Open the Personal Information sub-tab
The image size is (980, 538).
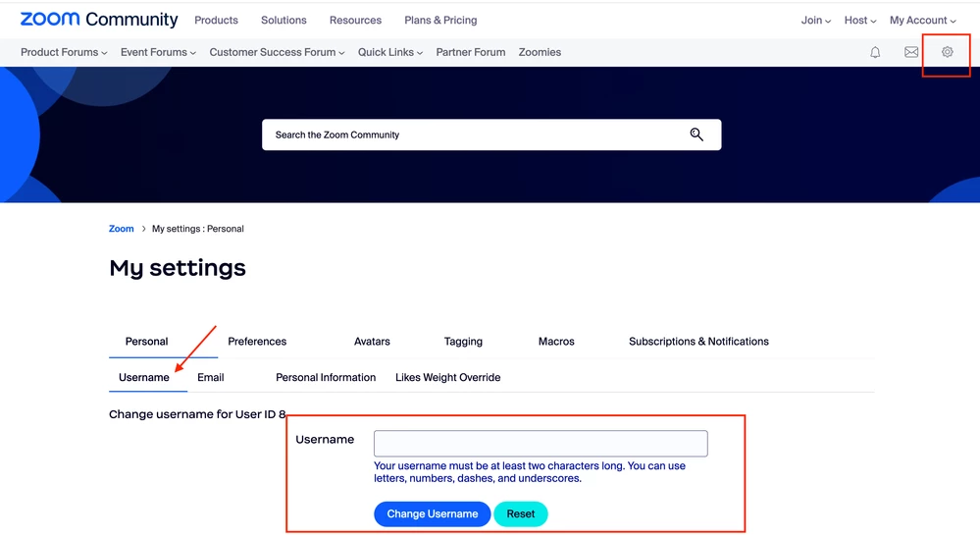326,378
